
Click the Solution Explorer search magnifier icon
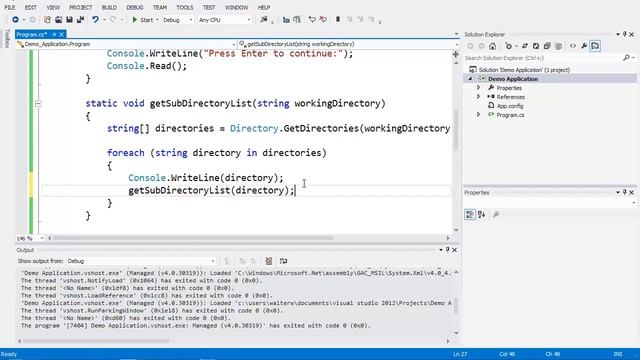[627, 58]
